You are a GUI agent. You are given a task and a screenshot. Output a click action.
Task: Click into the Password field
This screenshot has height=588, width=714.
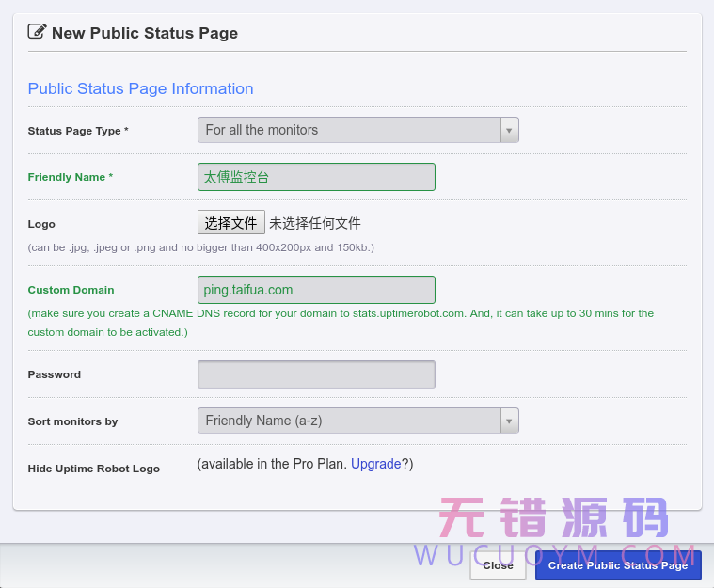(x=316, y=374)
